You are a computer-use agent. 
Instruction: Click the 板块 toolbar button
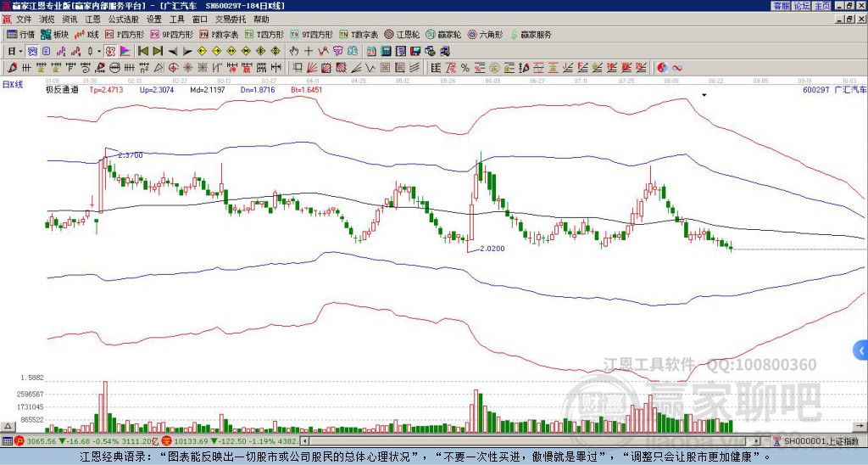tap(54, 34)
